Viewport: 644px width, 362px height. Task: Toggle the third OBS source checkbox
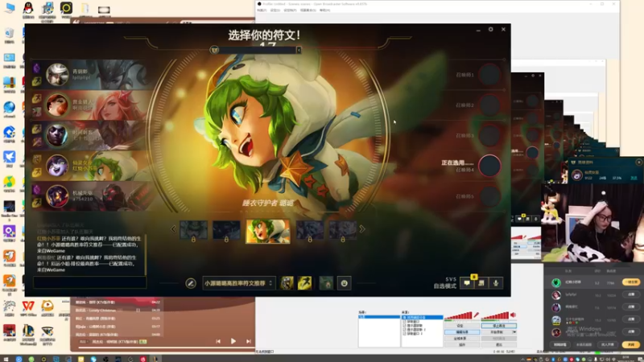[405, 326]
